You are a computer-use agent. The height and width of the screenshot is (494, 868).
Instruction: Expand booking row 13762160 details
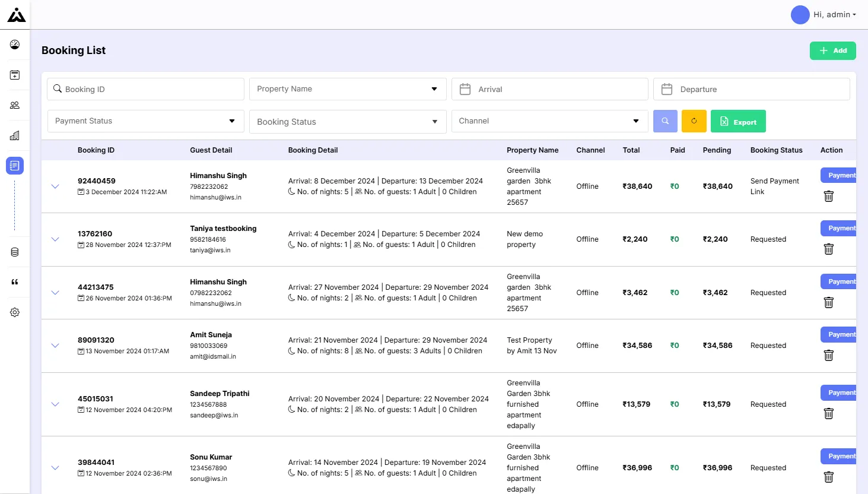pos(55,239)
